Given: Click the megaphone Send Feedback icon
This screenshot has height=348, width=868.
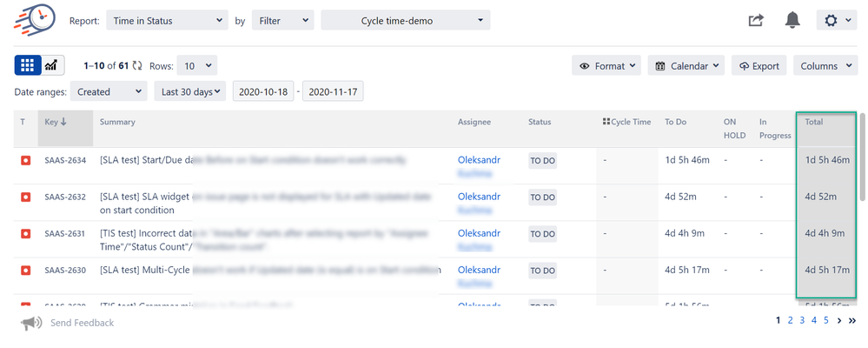Looking at the screenshot, I should pyautogui.click(x=31, y=323).
